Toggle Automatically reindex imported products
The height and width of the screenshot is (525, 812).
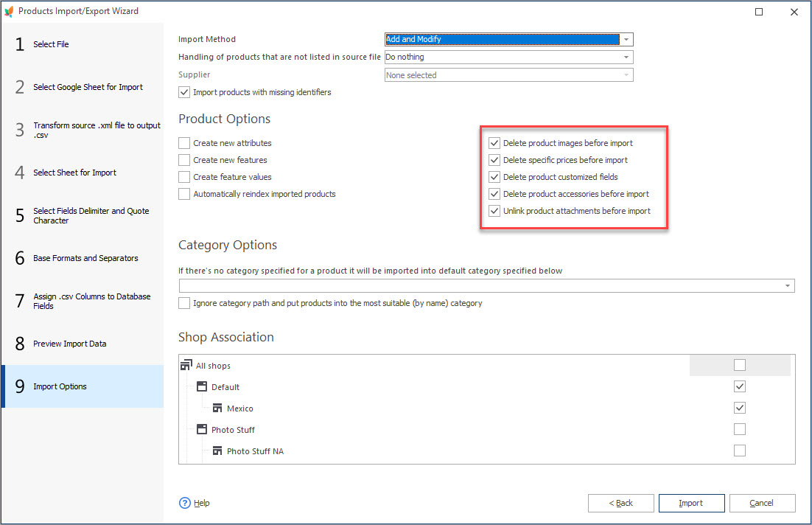183,194
